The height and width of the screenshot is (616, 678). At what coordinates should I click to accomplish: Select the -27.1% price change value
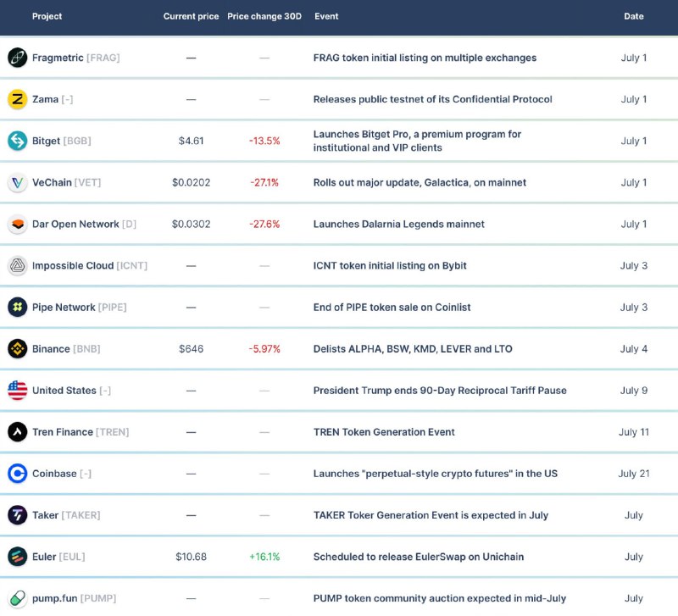(264, 182)
